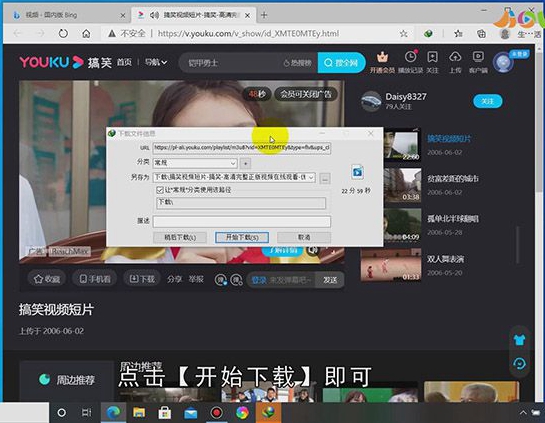
Task: Click the IDM extension icon in the browser toolbar
Action: coord(428,33)
